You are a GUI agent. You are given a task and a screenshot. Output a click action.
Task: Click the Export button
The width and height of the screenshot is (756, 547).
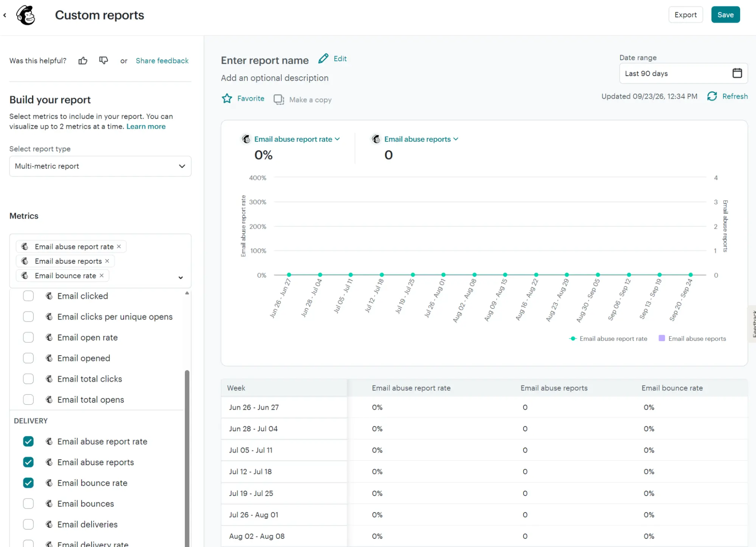point(685,15)
